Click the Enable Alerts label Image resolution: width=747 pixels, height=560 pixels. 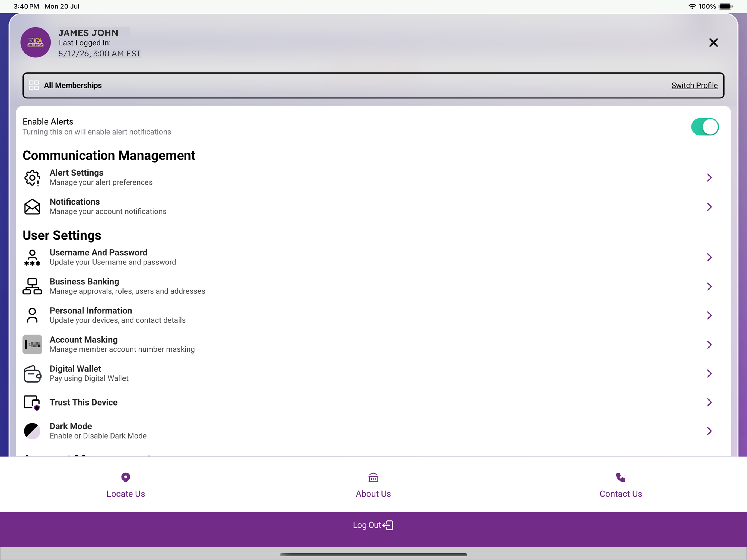[x=48, y=122]
